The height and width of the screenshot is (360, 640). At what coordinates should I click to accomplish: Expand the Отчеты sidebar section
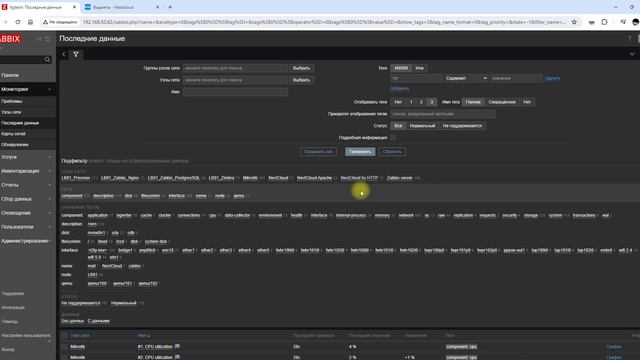pyautogui.click(x=28, y=185)
